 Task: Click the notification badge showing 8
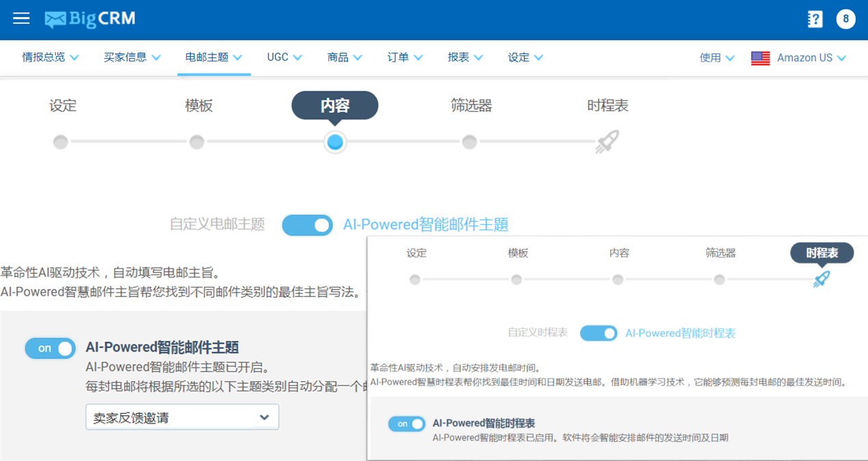(x=846, y=18)
